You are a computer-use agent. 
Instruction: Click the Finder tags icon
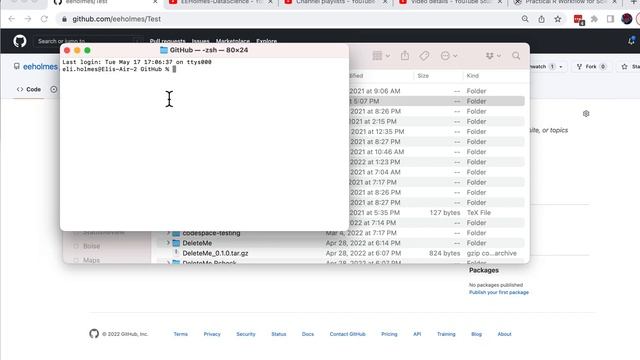424,56
